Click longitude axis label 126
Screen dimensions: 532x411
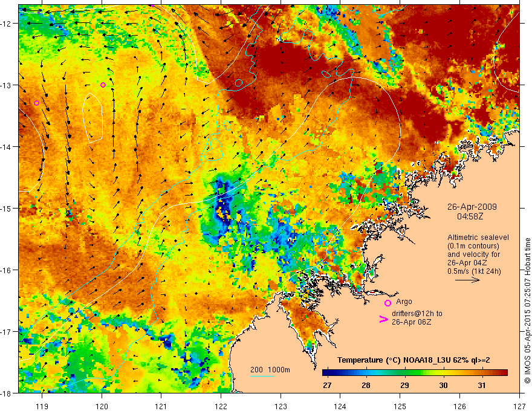(459, 406)
